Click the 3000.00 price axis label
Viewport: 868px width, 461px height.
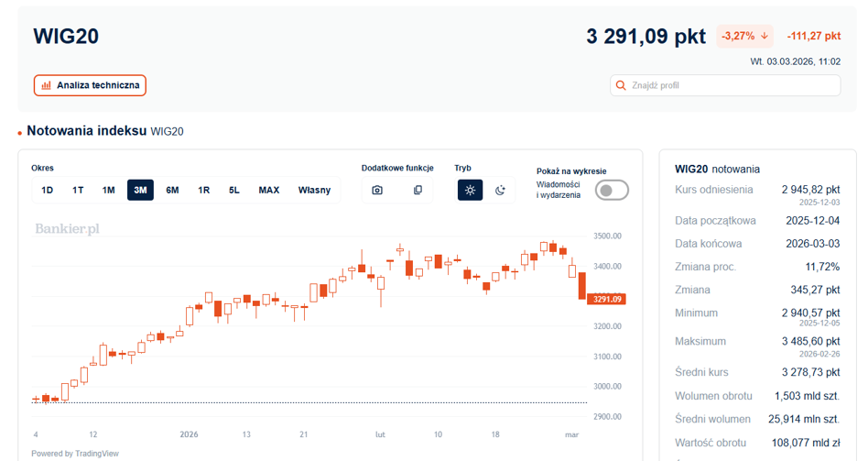tap(607, 386)
